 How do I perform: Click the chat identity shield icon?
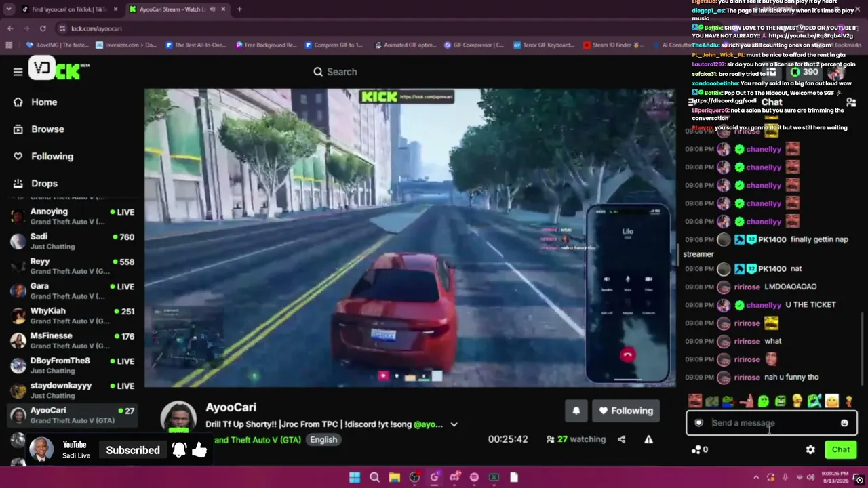[x=699, y=423]
